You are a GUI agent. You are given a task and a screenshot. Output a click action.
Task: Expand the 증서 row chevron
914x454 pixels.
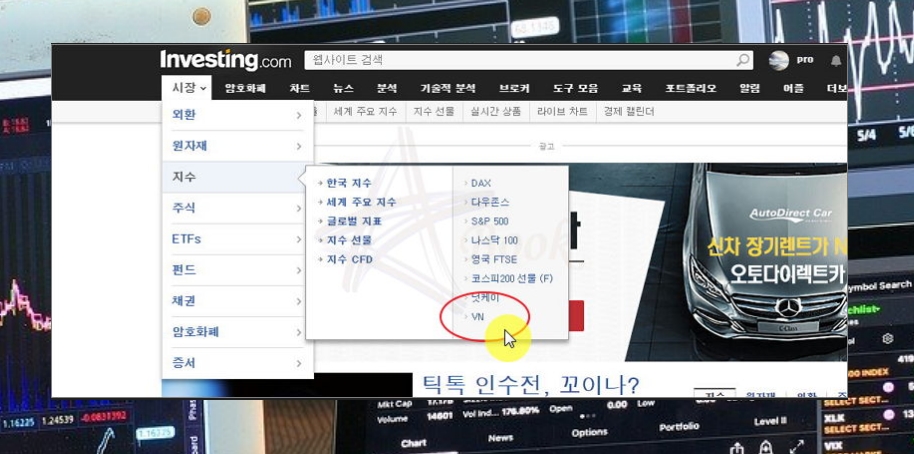298,363
